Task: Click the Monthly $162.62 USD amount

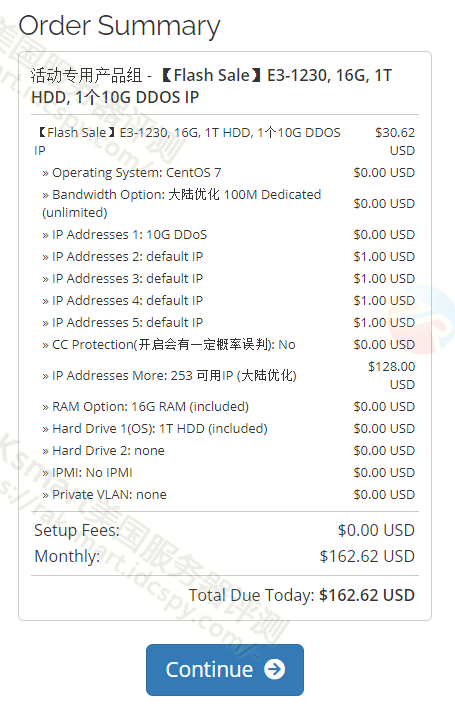Action: click(x=367, y=557)
